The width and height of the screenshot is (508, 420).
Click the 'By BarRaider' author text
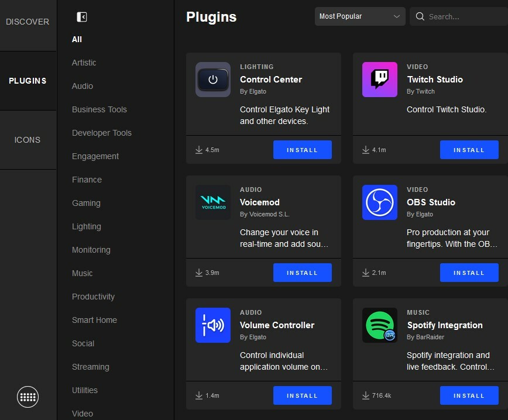pos(425,337)
